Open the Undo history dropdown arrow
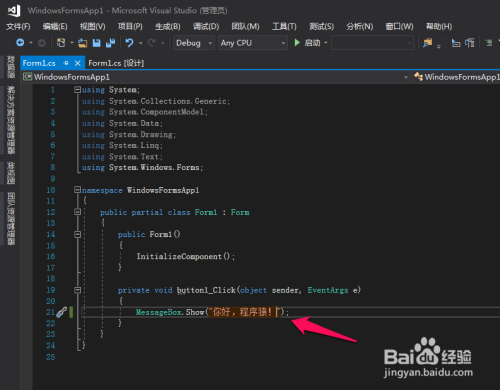 click(140, 43)
